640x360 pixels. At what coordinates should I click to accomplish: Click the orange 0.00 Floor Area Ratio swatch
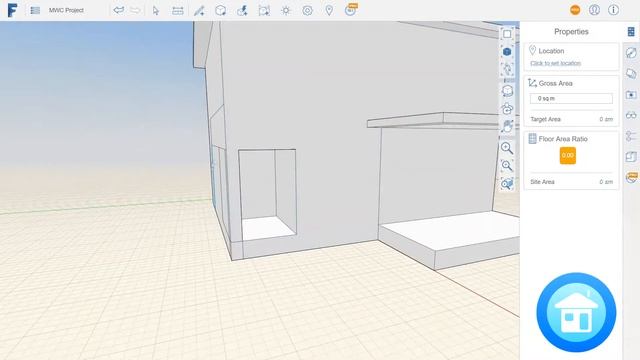(x=568, y=156)
